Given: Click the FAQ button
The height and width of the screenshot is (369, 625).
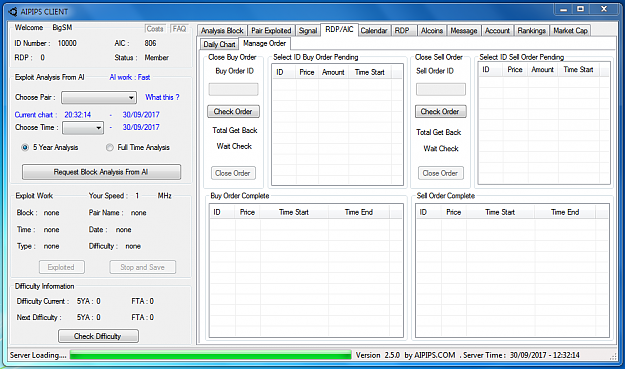Looking at the screenshot, I should (x=179, y=29).
